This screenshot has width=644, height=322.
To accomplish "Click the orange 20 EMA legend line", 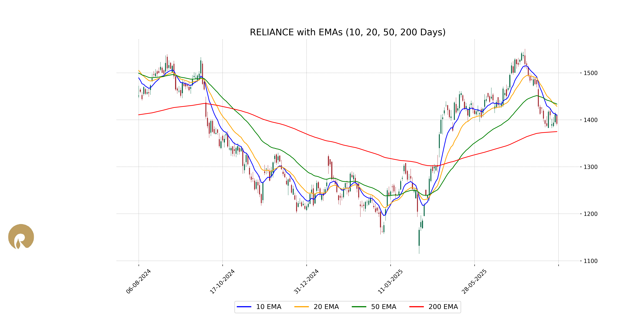I will (x=301, y=307).
